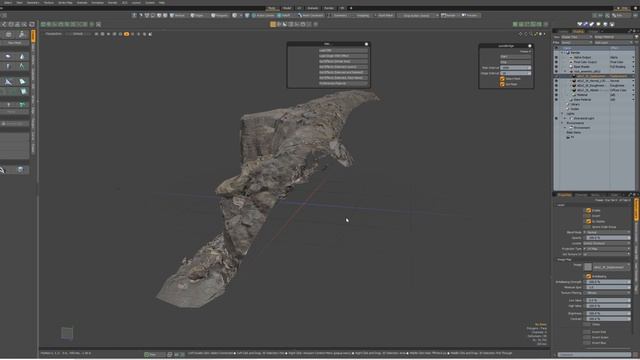This screenshot has height=360, width=640.
Task: Switch to the Render layout tab
Action: [329, 8]
